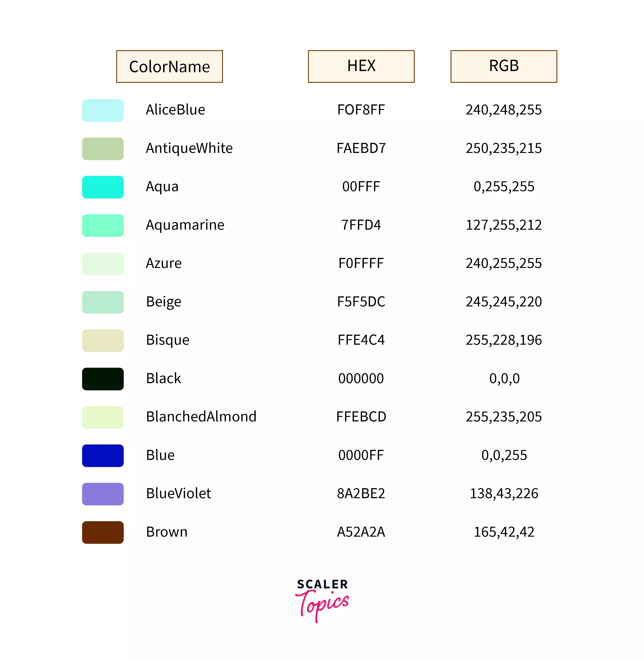This screenshot has width=644, height=660.
Task: Click the Aquamarine color name text
Action: pyautogui.click(x=185, y=225)
